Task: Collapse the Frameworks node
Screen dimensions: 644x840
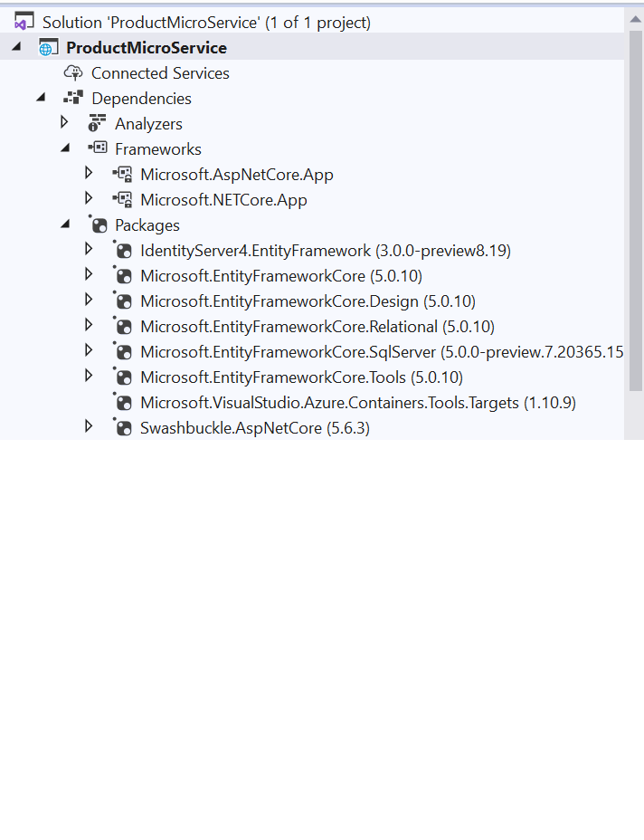Action: point(64,148)
